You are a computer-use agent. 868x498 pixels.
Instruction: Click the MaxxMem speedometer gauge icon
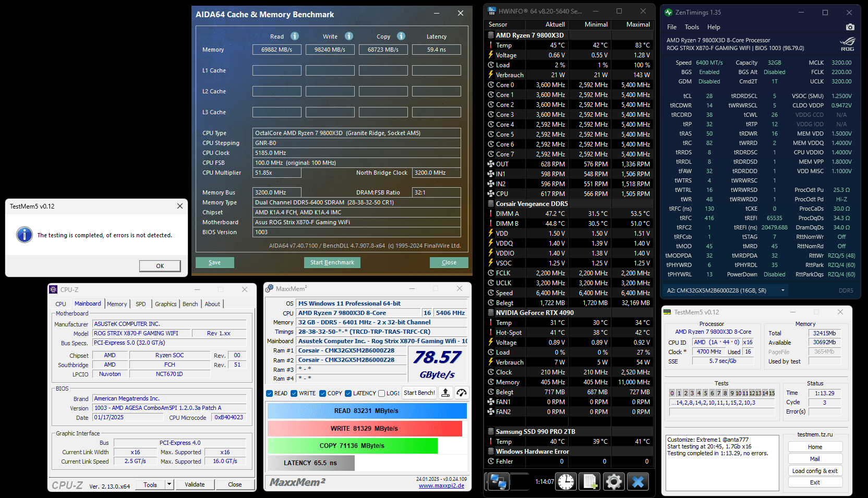click(462, 393)
